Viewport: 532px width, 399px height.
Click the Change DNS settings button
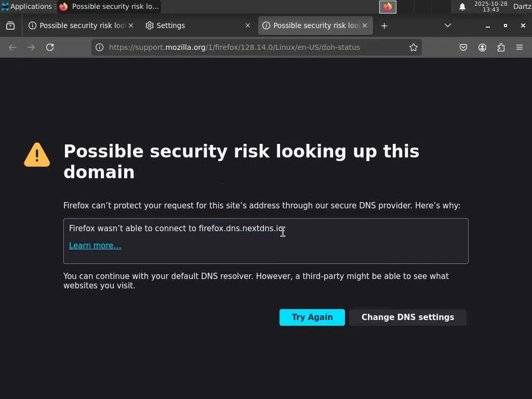pos(407,317)
